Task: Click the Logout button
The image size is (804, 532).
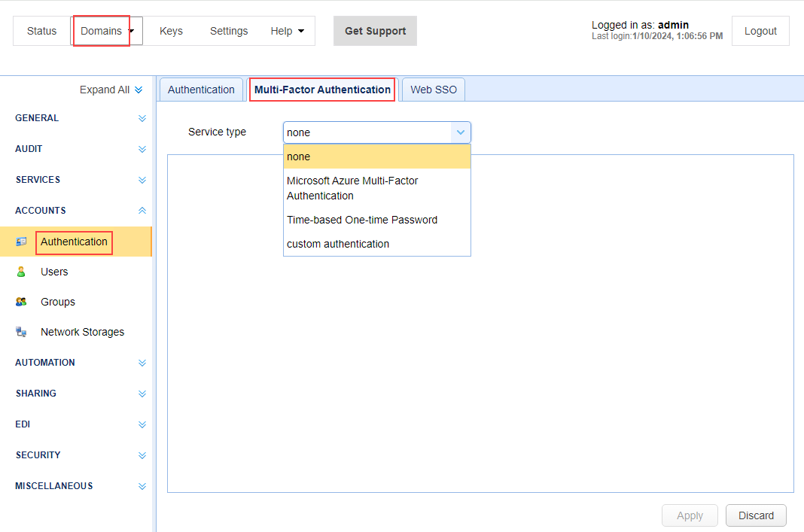Action: click(760, 31)
